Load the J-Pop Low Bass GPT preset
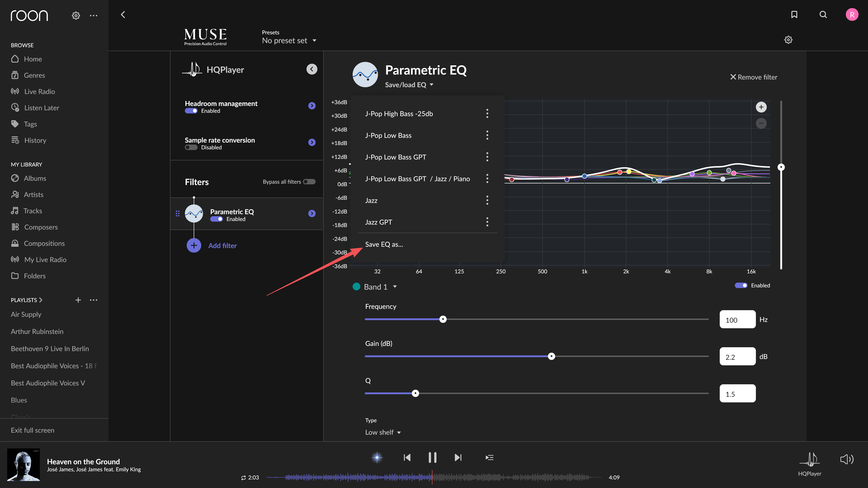This screenshot has height=488, width=868. pos(396,157)
